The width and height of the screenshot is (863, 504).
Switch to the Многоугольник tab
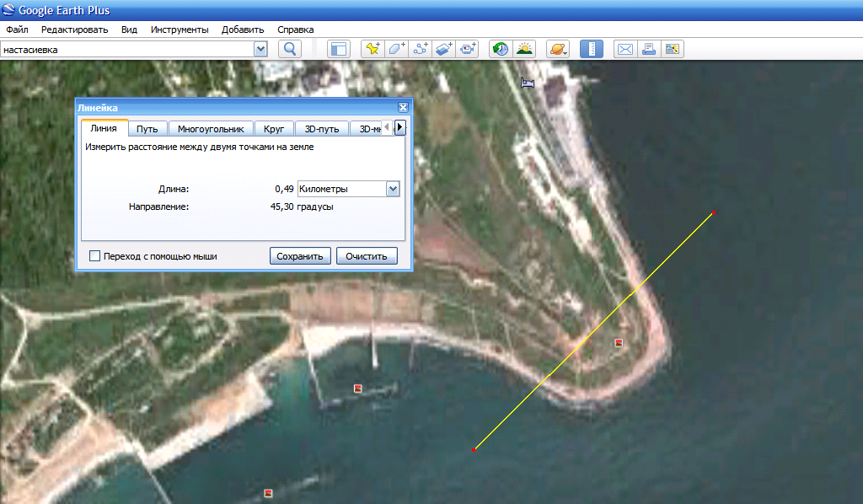[x=211, y=129]
